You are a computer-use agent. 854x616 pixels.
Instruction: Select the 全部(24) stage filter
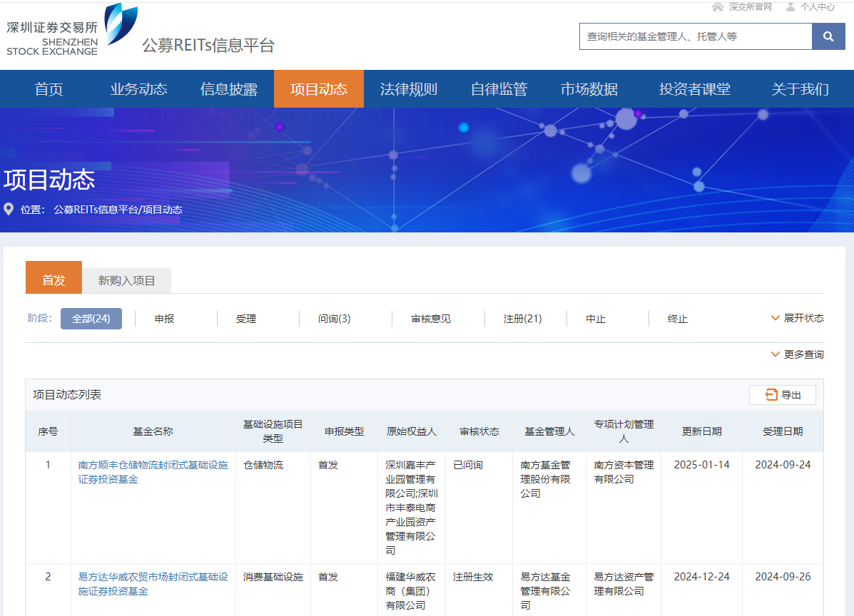click(91, 319)
